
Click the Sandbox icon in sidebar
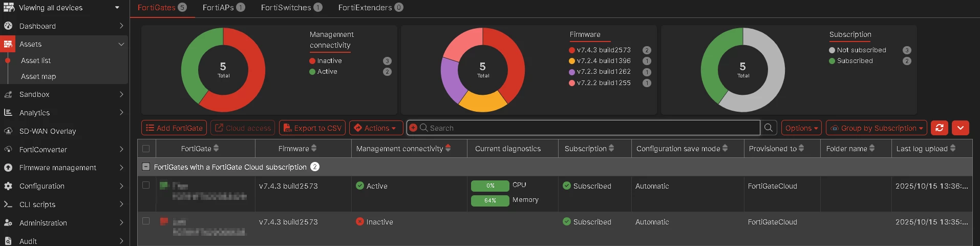(8, 94)
